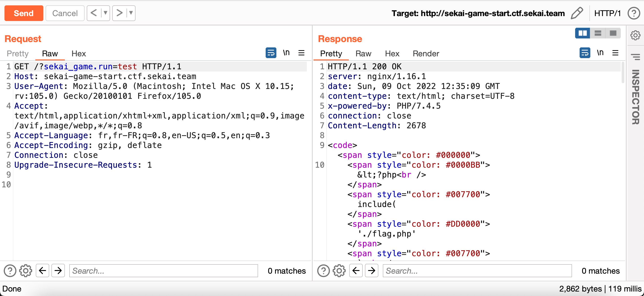Toggle word wrap in Request pane
The image size is (644, 296).
(271, 53)
